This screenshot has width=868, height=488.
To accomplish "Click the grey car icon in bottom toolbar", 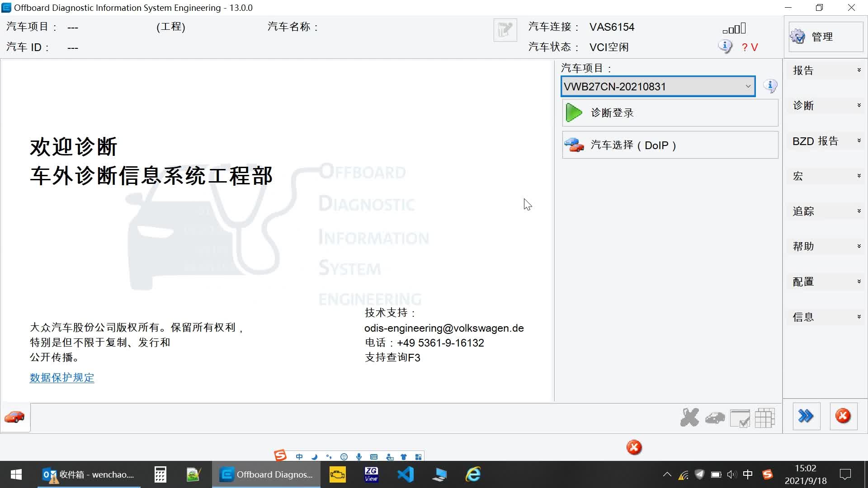I will [715, 418].
